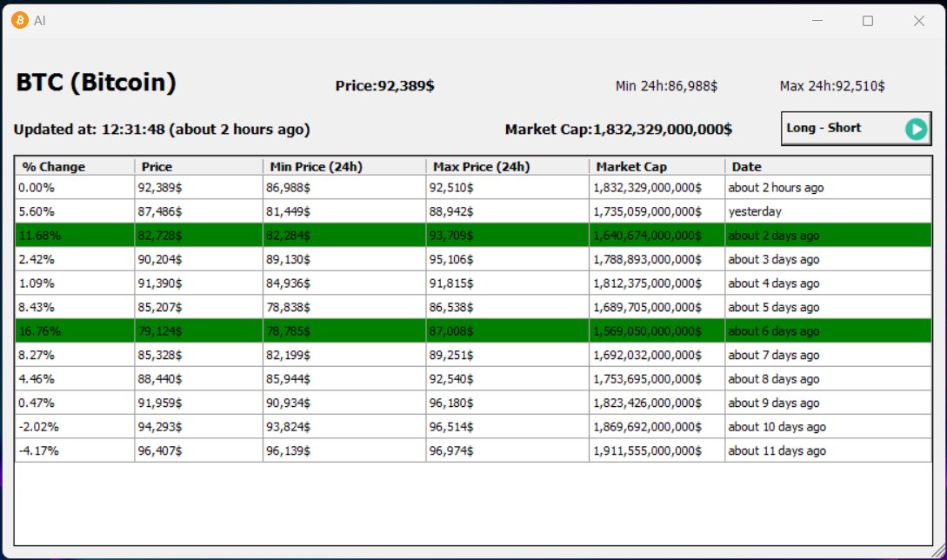Screen dimensions: 947x560
Task: Select the 'about 5 days ago' date cell
Action: pyautogui.click(x=828, y=307)
